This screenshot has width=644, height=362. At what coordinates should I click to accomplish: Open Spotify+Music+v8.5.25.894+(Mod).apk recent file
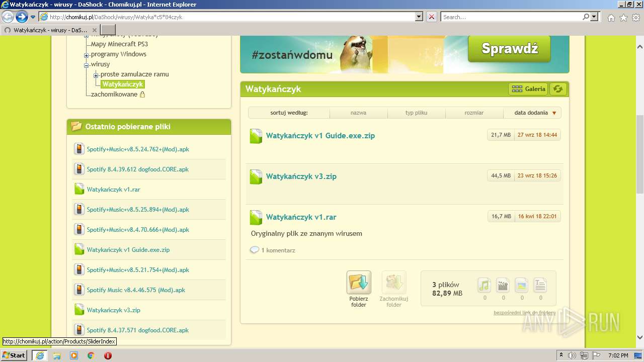[138, 210]
